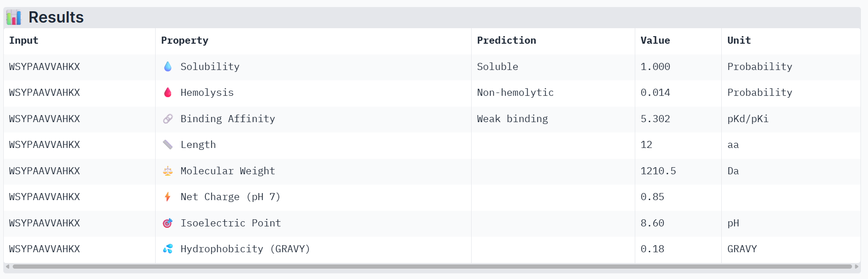Click the Unit column header
Image resolution: width=868 pixels, height=279 pixels.
[x=739, y=40]
